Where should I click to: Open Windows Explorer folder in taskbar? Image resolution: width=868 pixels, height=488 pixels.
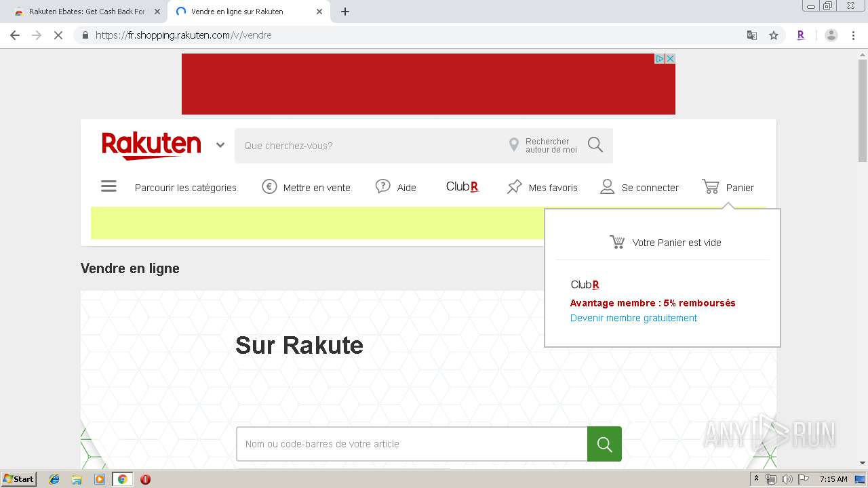coord(77,479)
